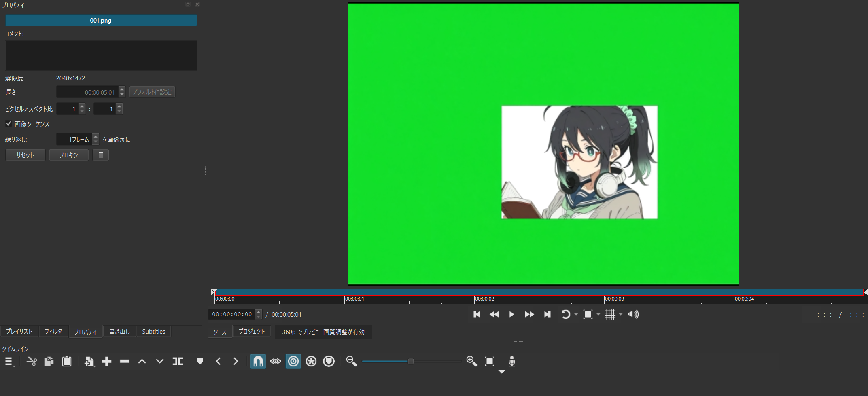Open the Subtitles tab
Image resolution: width=868 pixels, height=396 pixels.
coord(154,331)
